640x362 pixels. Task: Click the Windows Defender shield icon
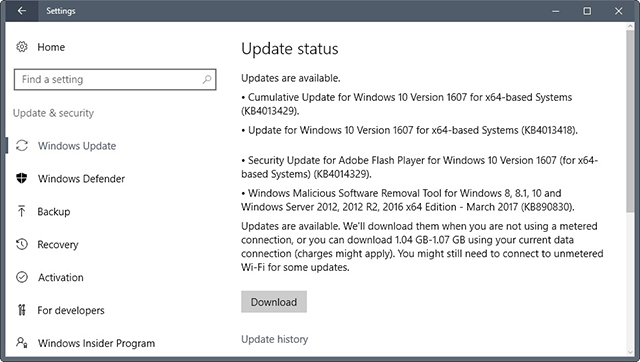tap(22, 178)
